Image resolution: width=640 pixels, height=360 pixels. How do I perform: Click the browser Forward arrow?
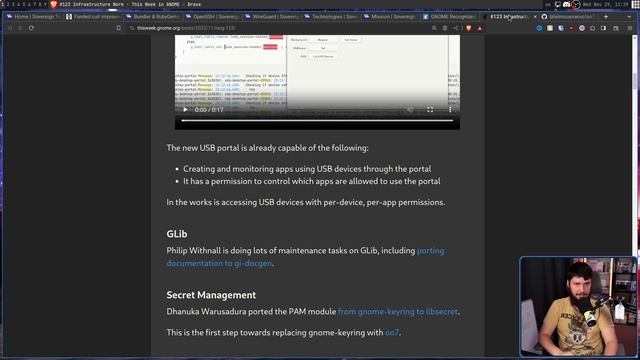point(20,28)
